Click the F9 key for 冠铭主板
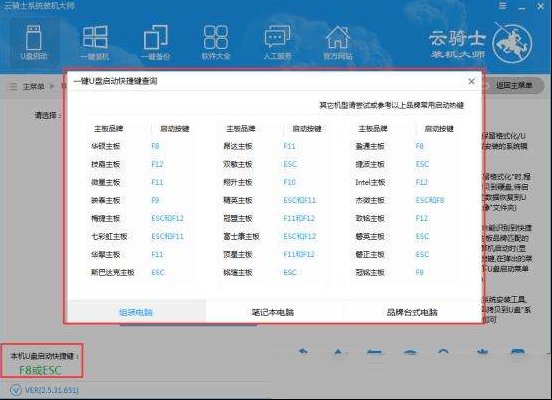The image size is (552, 400). tap(420, 272)
